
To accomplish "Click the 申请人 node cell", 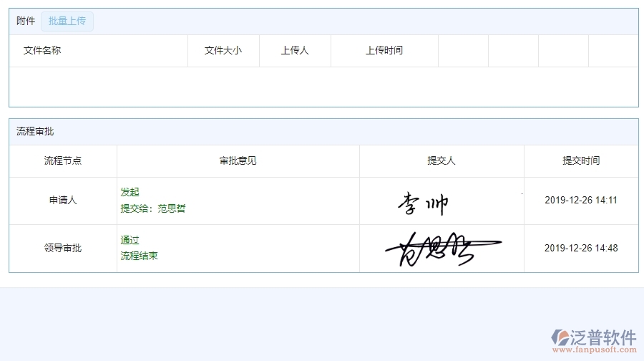I will coord(63,201).
